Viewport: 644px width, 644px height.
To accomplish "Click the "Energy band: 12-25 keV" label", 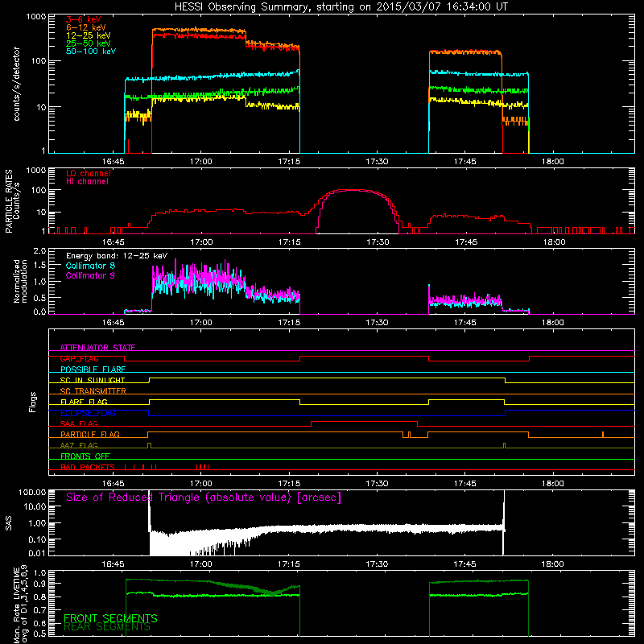I will [117, 256].
